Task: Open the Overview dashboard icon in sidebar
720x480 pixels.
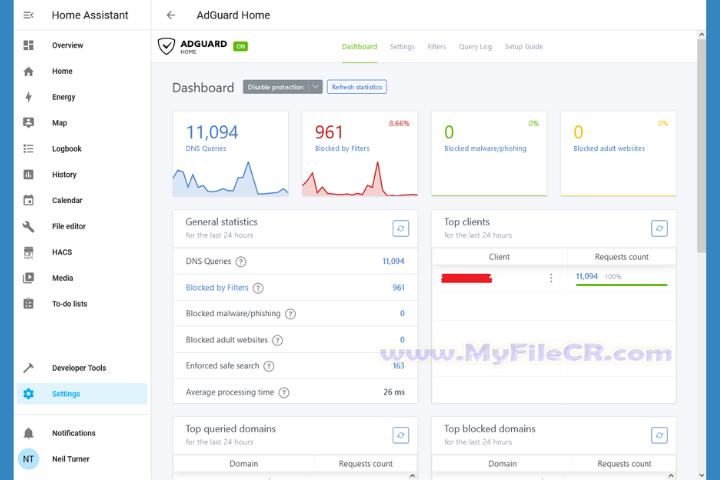Action: coord(28,45)
